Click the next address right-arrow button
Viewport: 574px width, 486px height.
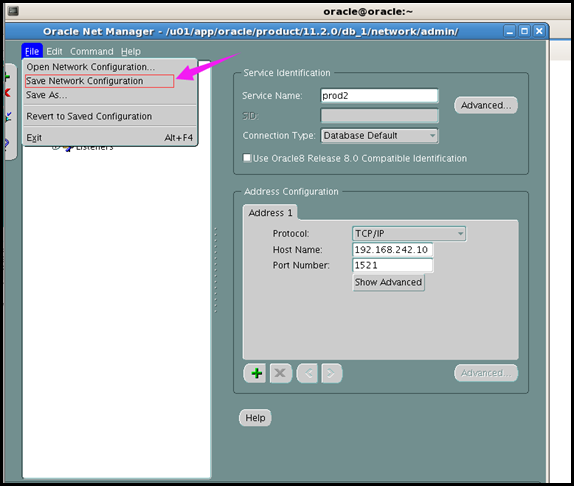tap(331, 373)
